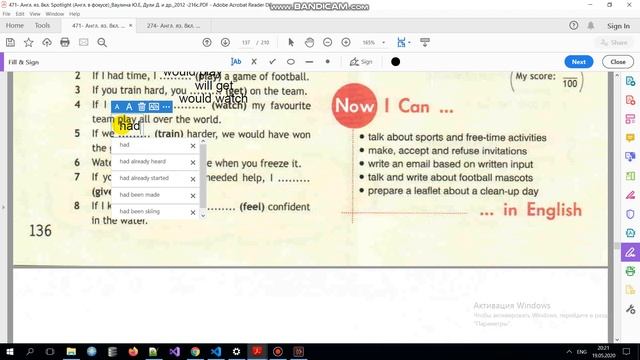Image resolution: width=640 pixels, height=360 pixels.
Task: Open the Edit menu
Action: (x=20, y=14)
